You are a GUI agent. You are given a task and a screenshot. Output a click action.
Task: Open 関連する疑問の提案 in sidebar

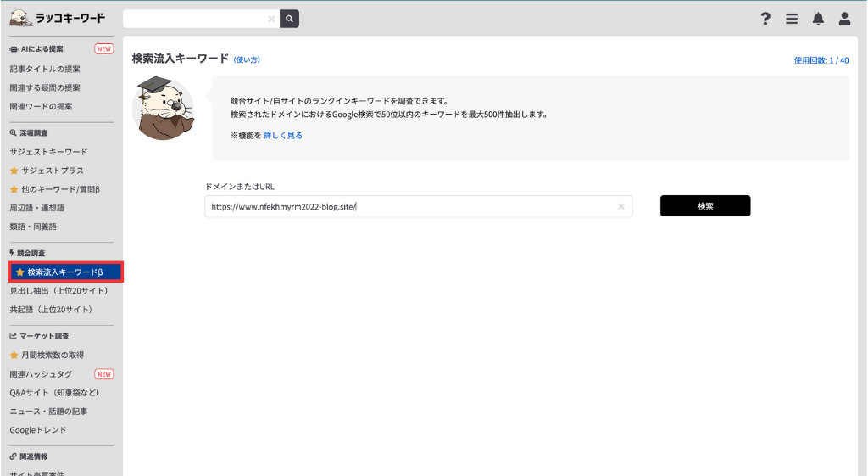pyautogui.click(x=45, y=87)
